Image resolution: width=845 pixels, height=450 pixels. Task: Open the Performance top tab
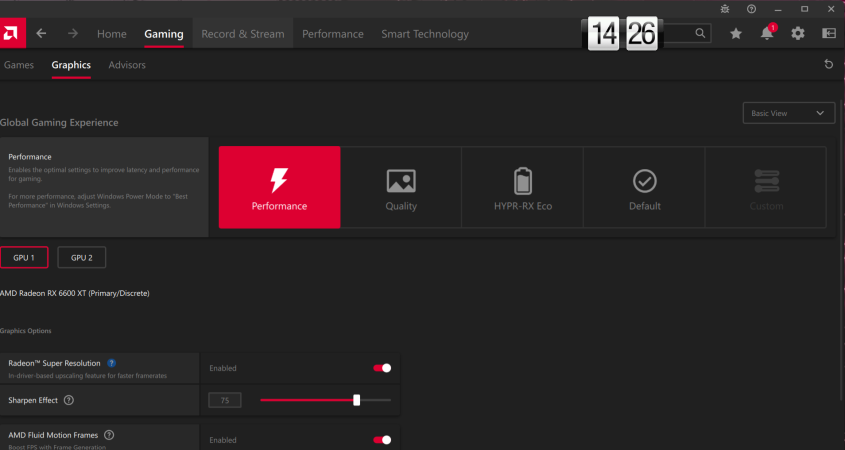tap(333, 33)
